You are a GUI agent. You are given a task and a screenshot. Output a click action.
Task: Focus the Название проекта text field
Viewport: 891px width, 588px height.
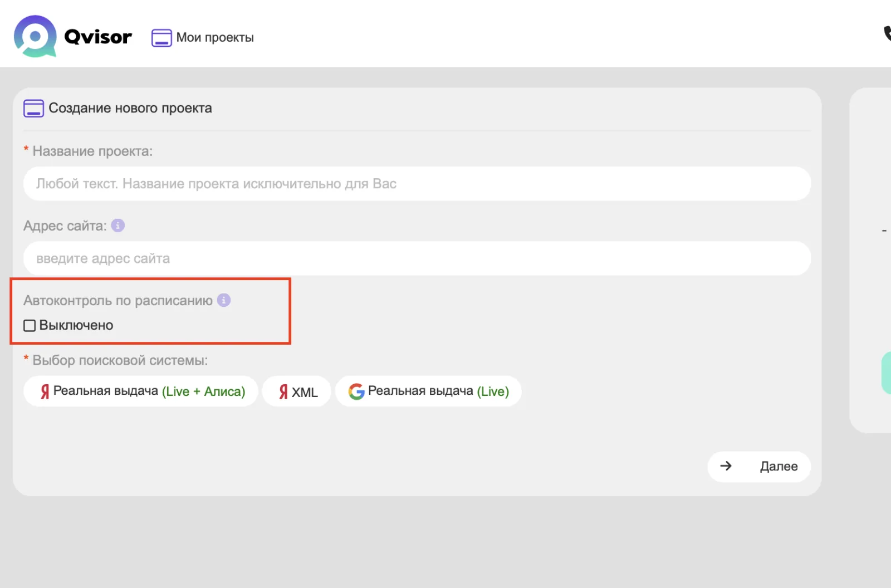click(417, 184)
